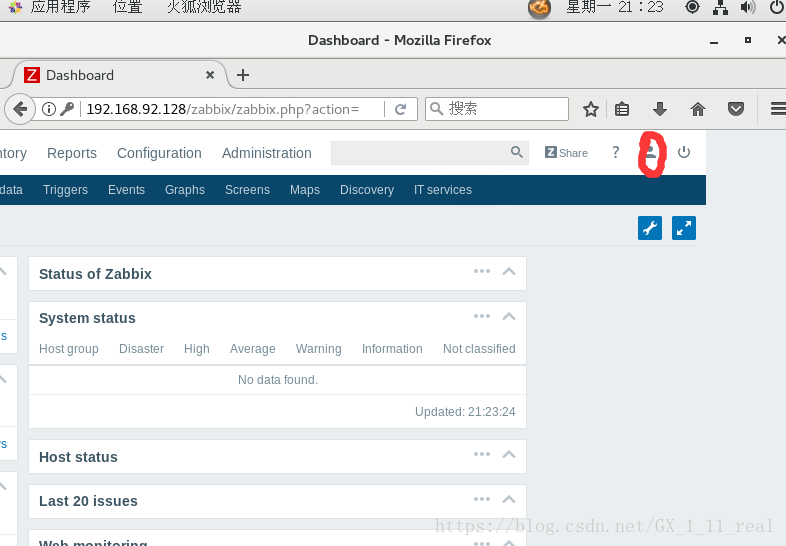Click the Disaster column header
This screenshot has width=786, height=546.
click(141, 349)
